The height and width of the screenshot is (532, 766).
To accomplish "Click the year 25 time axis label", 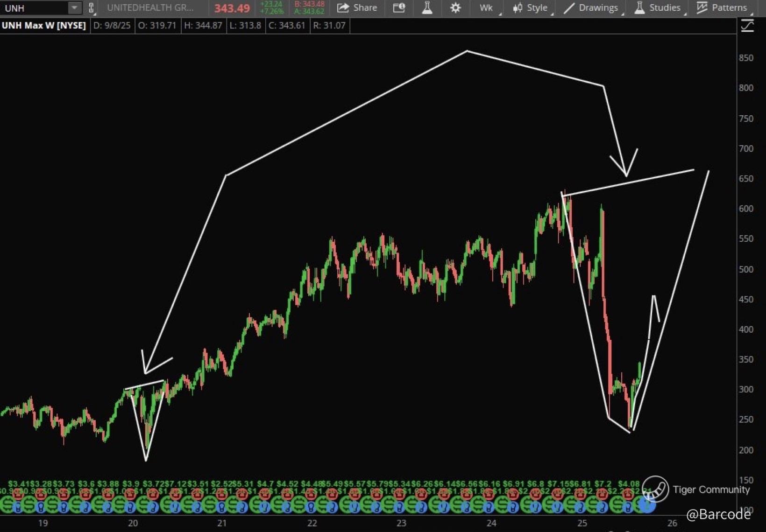I will pyautogui.click(x=582, y=523).
